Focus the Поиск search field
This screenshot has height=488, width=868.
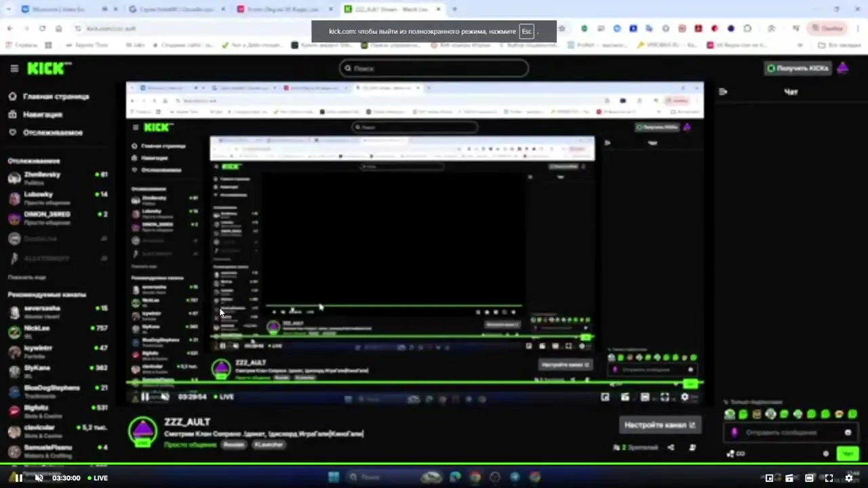pyautogui.click(x=434, y=68)
